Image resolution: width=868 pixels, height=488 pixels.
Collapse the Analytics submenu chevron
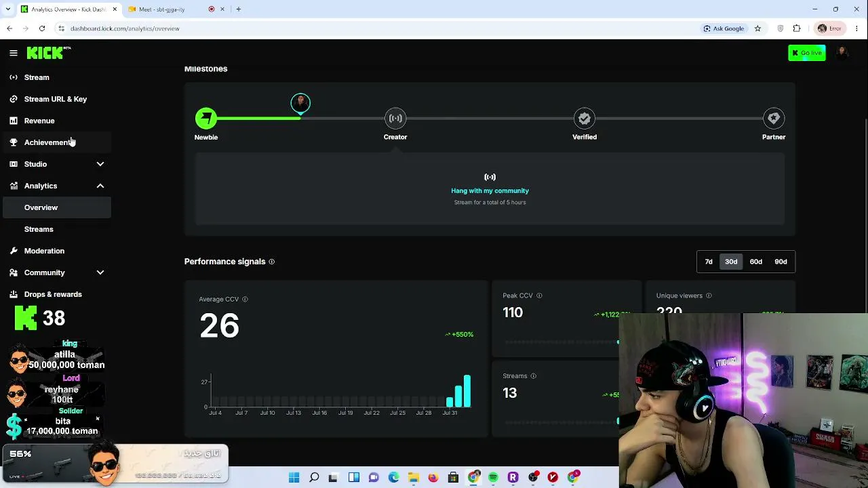point(100,186)
